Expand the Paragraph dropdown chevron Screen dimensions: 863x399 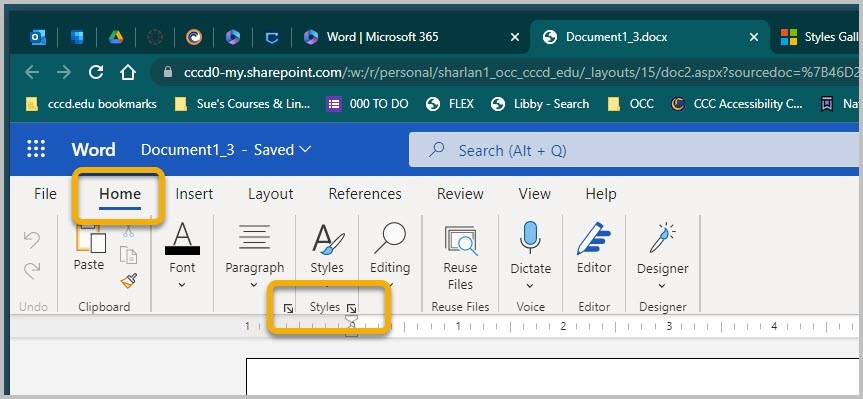click(254, 285)
